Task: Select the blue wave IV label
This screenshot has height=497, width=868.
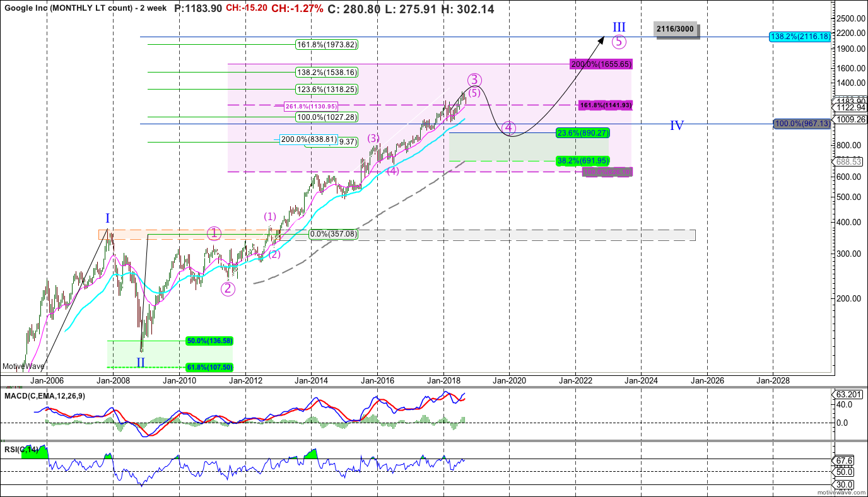Action: [x=677, y=126]
